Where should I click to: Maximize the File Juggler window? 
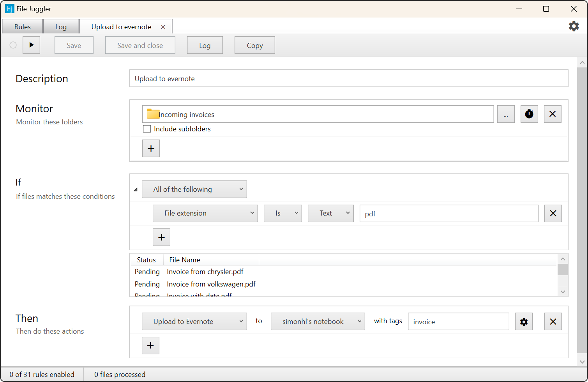(x=546, y=9)
